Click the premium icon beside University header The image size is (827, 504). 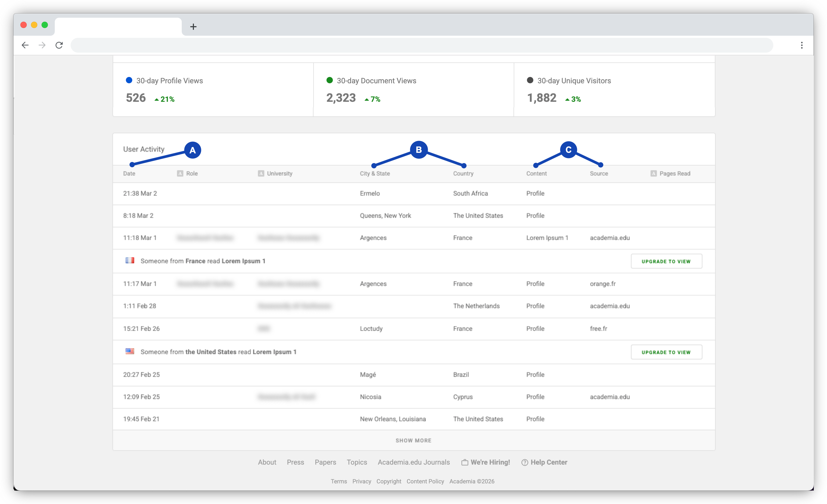(261, 173)
